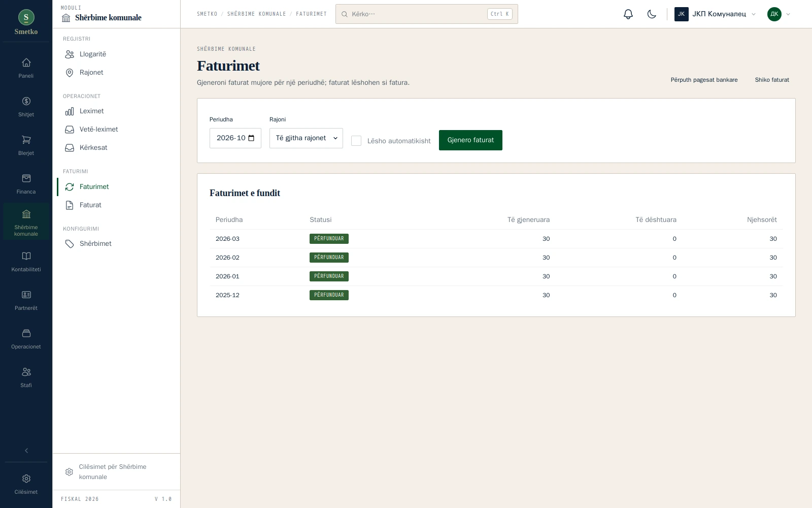This screenshot has width=812, height=508.
Task: Click calendar icon in Periudha field
Action: 251,138
